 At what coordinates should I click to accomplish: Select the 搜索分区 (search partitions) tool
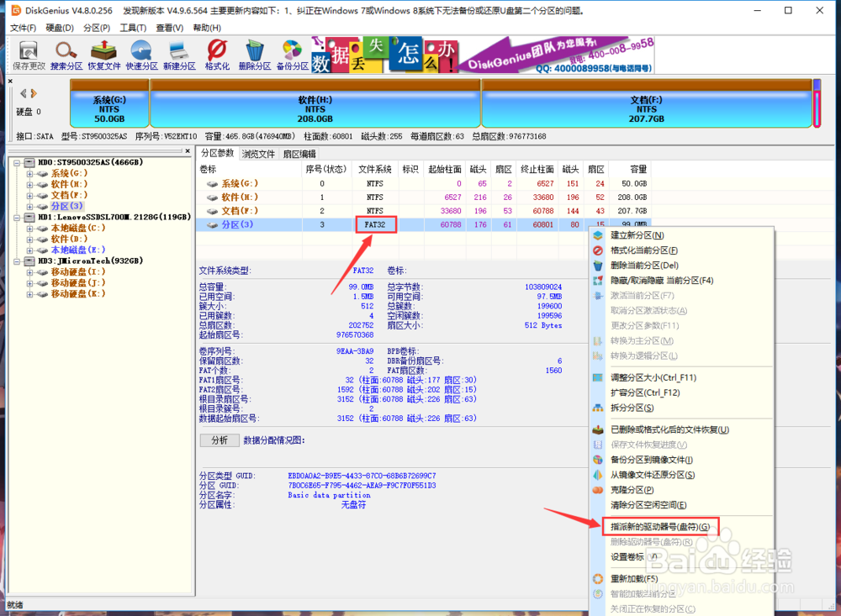click(66, 52)
